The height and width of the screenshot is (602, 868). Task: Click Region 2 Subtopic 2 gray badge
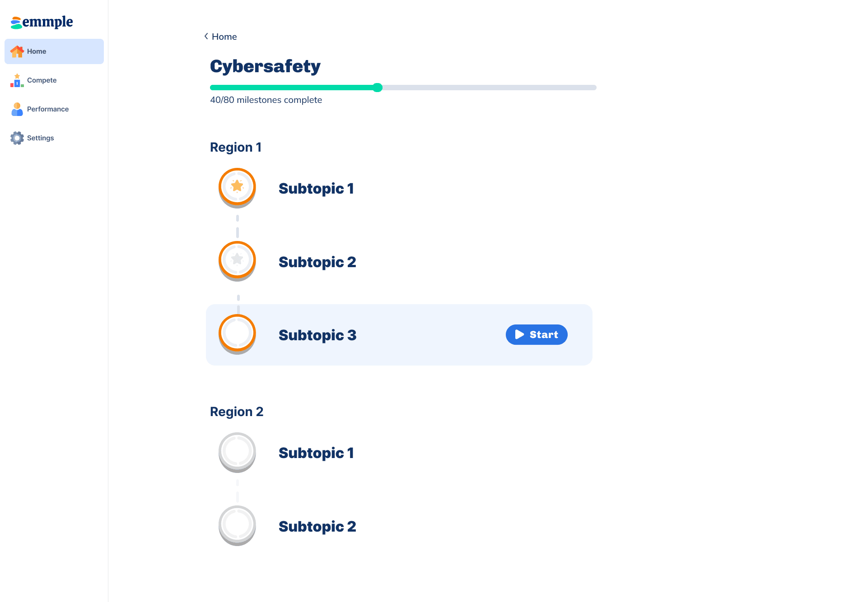[237, 525]
